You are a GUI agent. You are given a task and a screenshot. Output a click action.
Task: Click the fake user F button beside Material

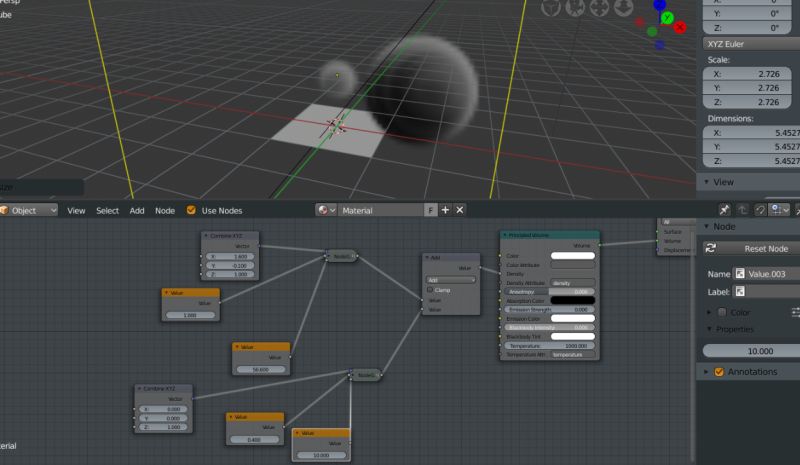431,210
